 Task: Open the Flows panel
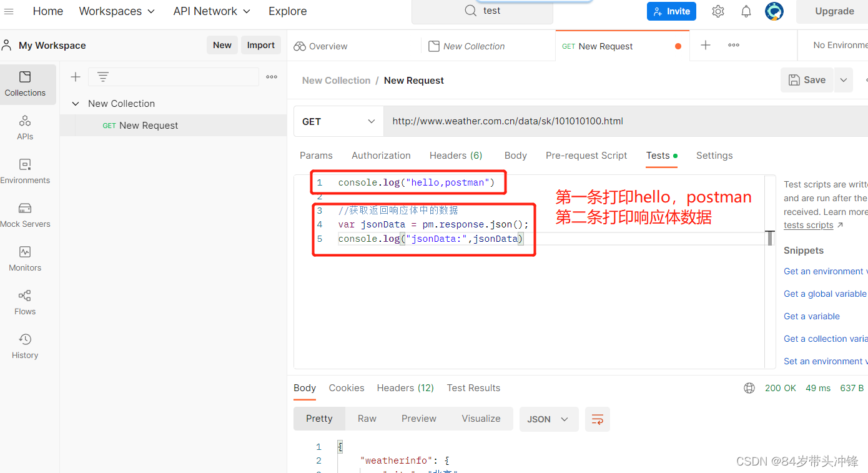[25, 302]
